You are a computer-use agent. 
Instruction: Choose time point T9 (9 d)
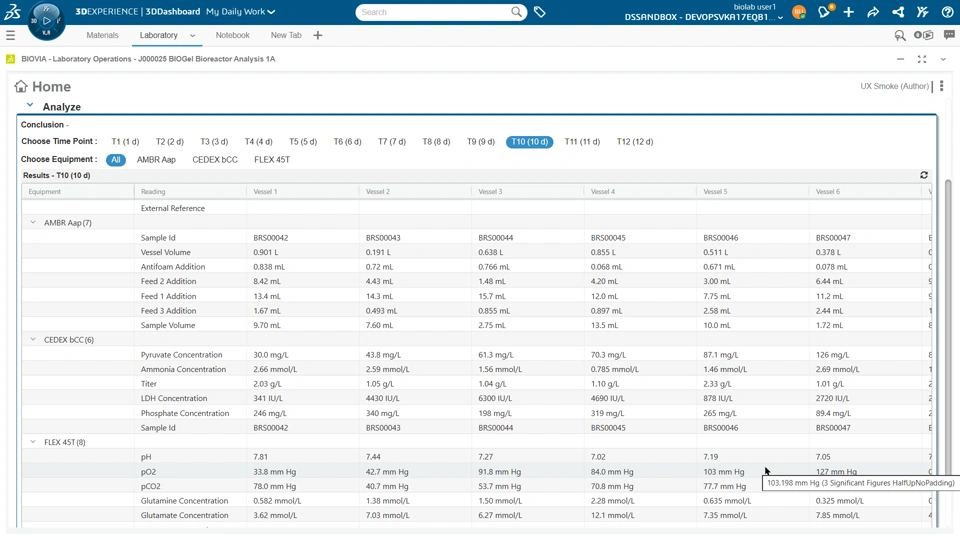coord(481,142)
